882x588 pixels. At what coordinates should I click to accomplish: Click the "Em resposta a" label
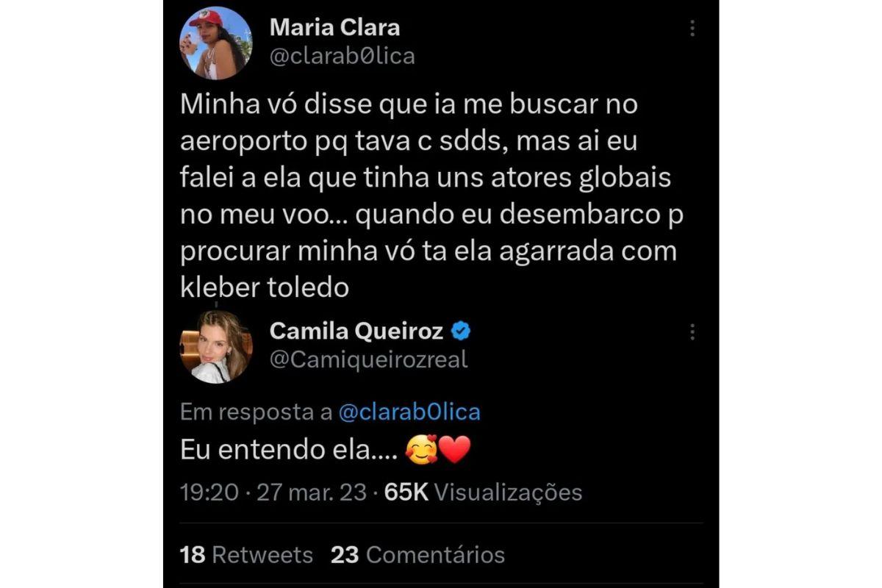click(x=256, y=412)
